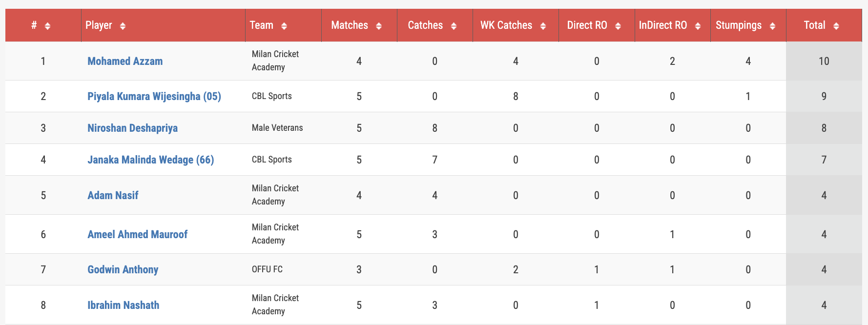The width and height of the screenshot is (868, 325).
Task: Click the Player column sort arrows
Action: [123, 26]
